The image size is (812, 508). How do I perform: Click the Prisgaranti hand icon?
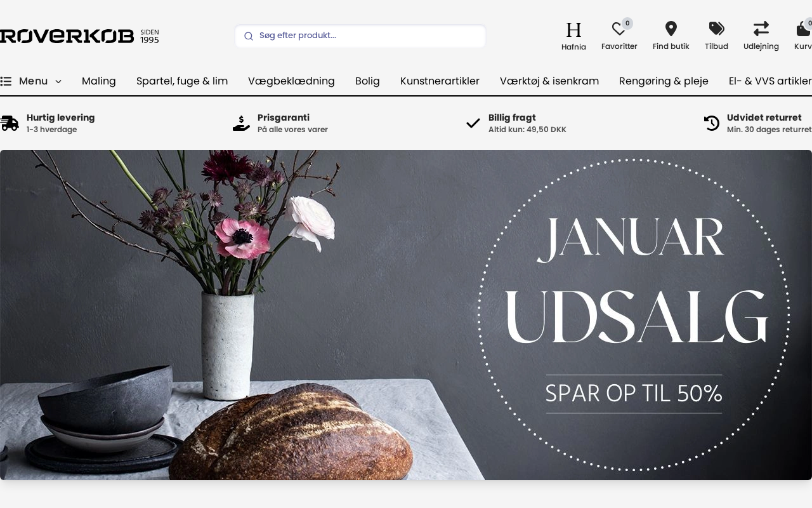pos(241,123)
